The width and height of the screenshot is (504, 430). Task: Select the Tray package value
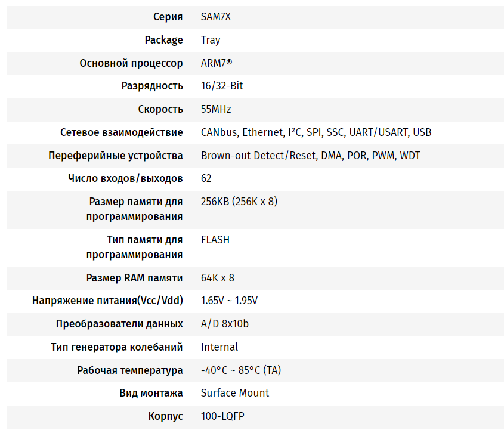211,40
